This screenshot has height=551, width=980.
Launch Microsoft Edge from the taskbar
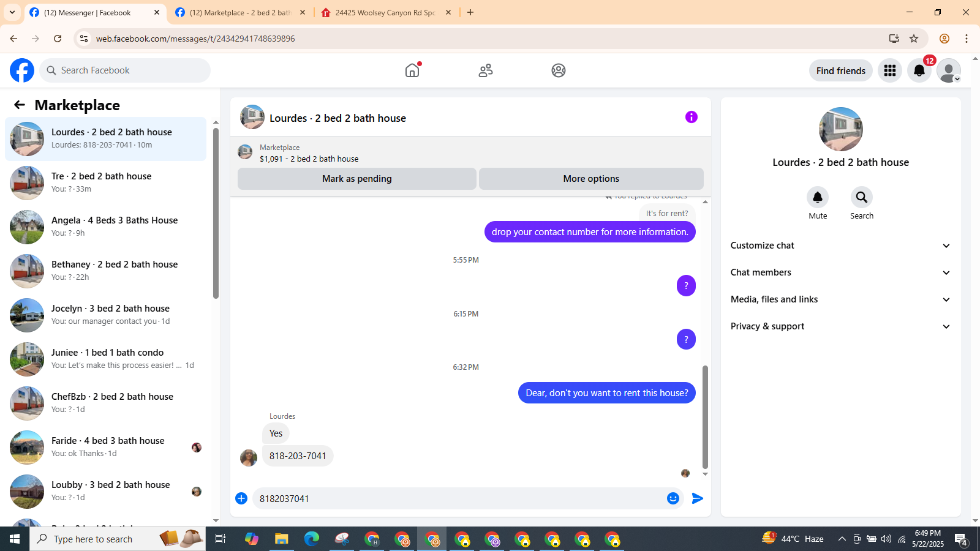(312, 539)
